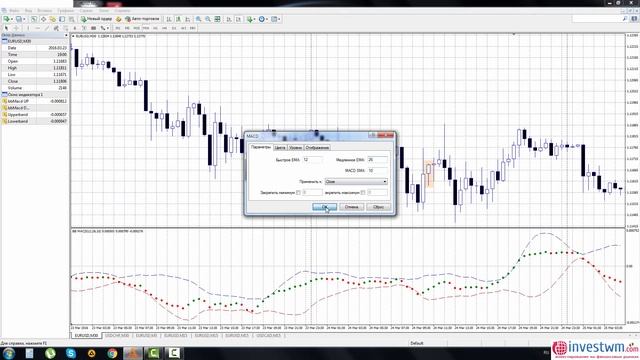
Task: Expand the Templates dropdown arrow
Action: point(279,19)
